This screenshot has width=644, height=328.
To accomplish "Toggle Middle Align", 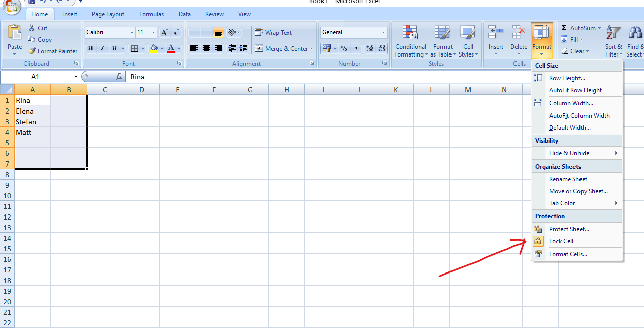I will tap(206, 33).
